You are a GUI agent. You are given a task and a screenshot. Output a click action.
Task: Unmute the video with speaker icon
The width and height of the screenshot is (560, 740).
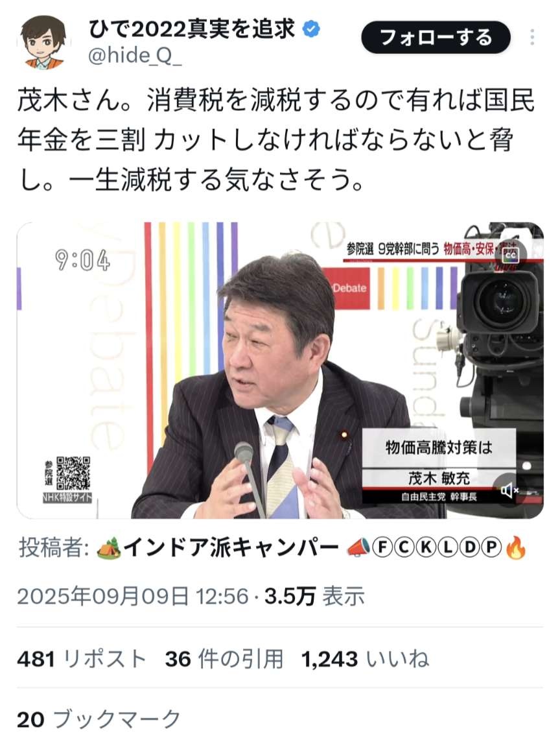pyautogui.click(x=509, y=491)
